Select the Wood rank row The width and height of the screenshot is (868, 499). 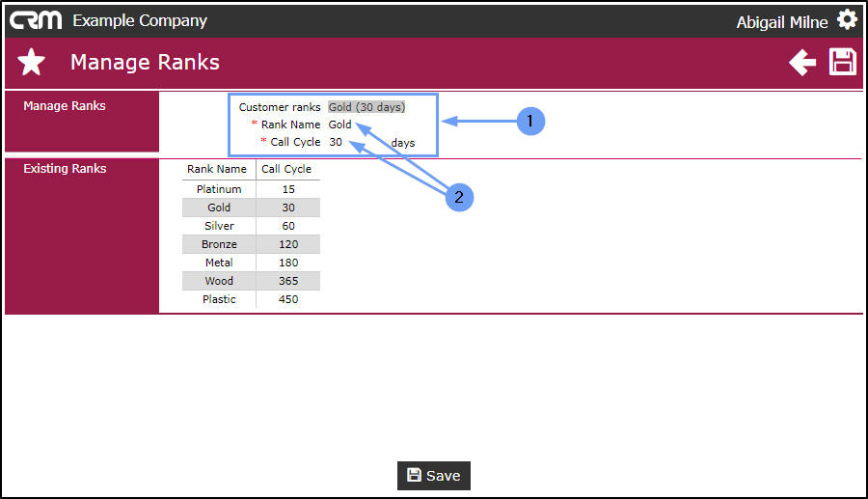click(251, 281)
